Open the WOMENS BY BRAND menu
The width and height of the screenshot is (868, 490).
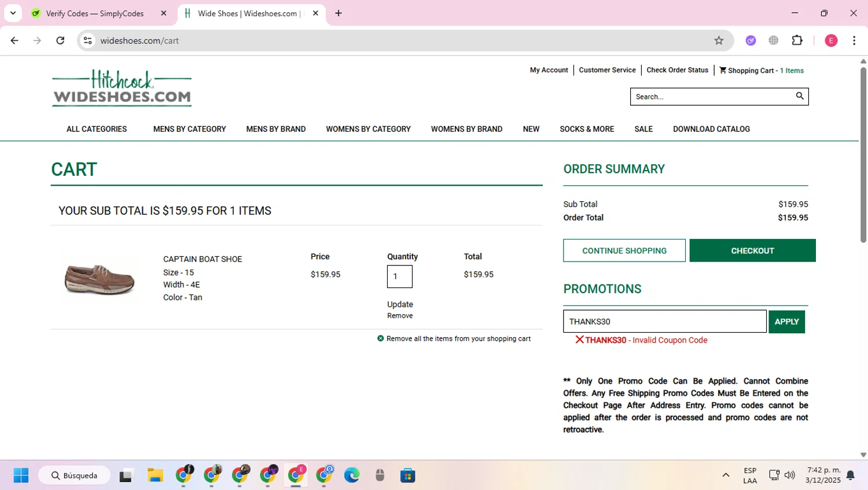[x=466, y=129]
